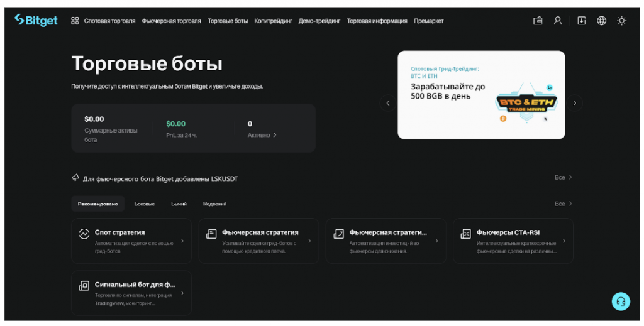Click PnL за 24 ч. label

click(x=182, y=135)
